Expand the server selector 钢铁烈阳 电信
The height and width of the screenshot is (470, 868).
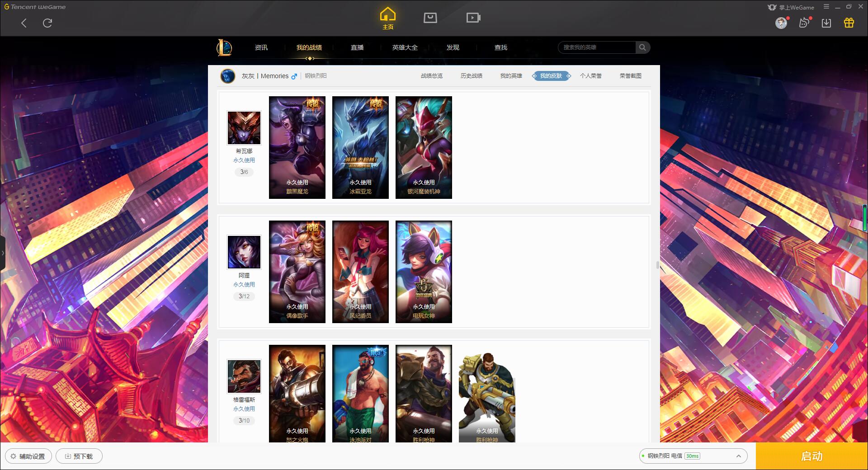pyautogui.click(x=693, y=456)
